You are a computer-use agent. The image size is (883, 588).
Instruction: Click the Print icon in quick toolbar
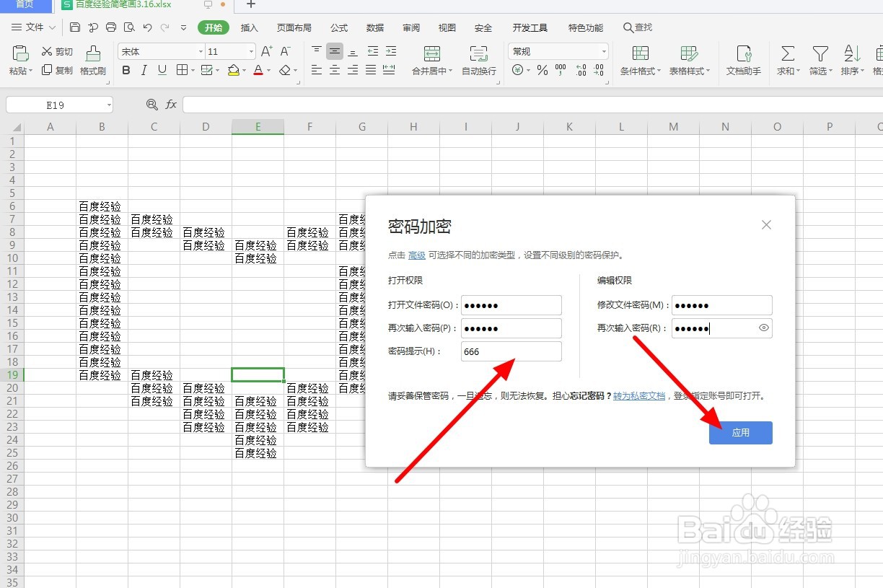[x=111, y=27]
